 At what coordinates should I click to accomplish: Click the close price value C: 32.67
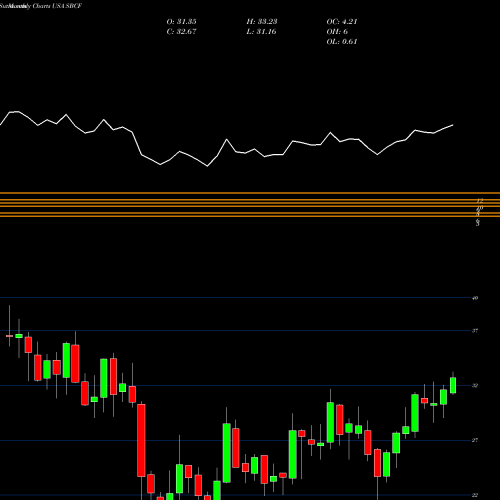click(x=181, y=32)
